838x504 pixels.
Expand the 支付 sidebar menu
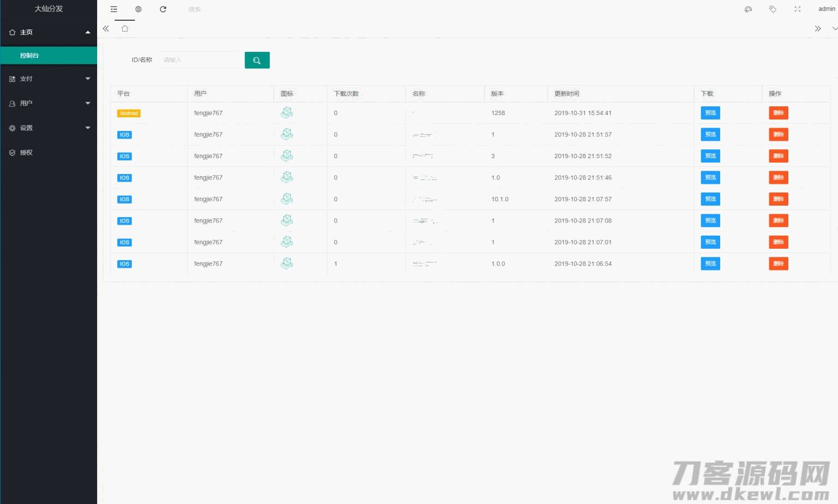tap(49, 79)
